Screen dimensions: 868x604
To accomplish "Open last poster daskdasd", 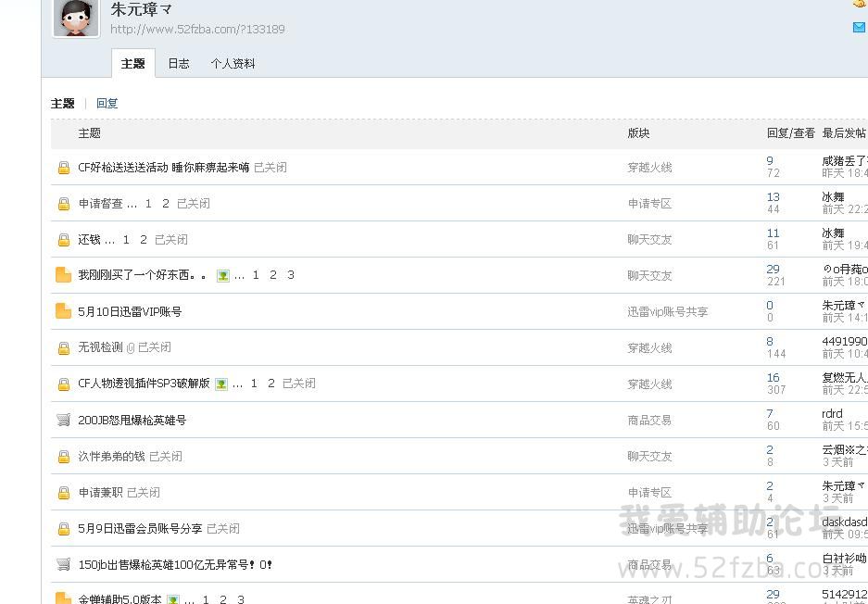I will 845,522.
